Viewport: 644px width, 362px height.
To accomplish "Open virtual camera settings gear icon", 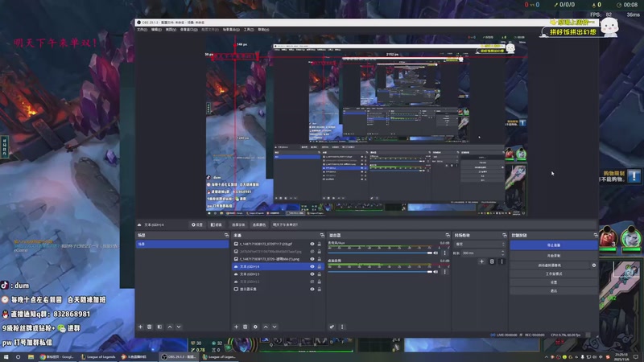I will pos(594,265).
